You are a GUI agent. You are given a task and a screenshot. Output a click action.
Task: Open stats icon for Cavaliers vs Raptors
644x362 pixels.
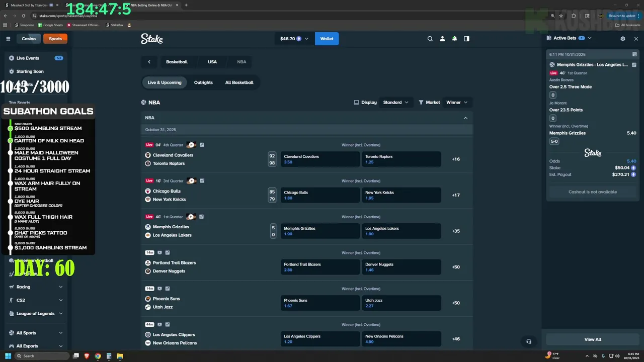pyautogui.click(x=202, y=145)
